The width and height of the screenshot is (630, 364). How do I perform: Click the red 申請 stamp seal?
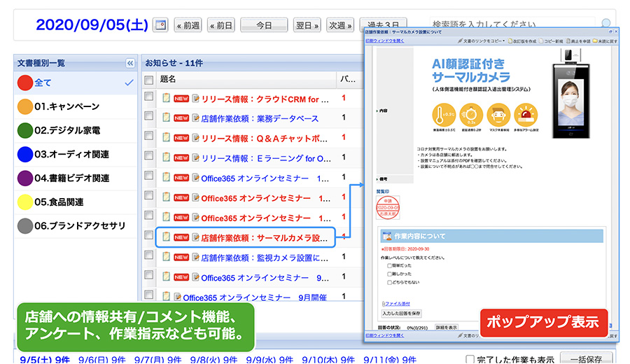click(x=387, y=207)
